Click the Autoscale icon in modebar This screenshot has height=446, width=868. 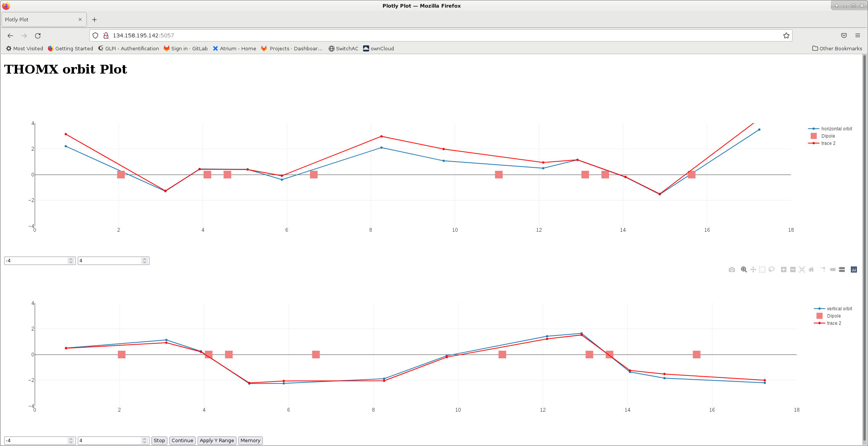pyautogui.click(x=802, y=270)
